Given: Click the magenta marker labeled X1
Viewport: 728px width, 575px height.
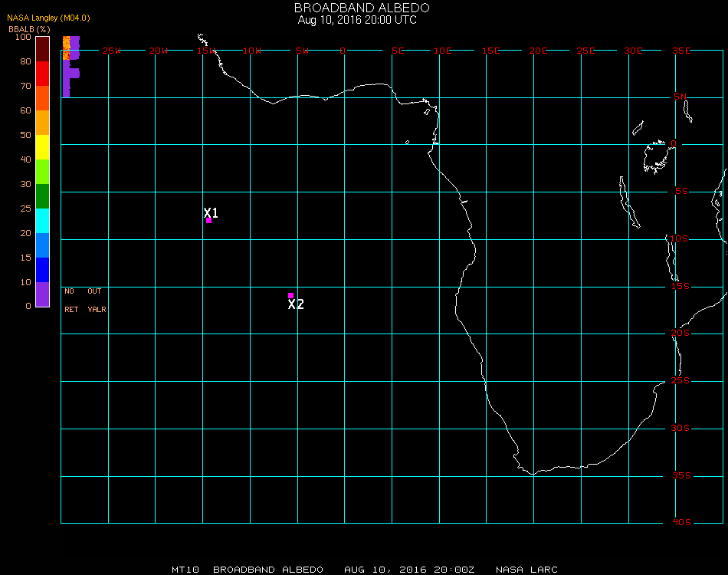Looking at the screenshot, I should (208, 220).
